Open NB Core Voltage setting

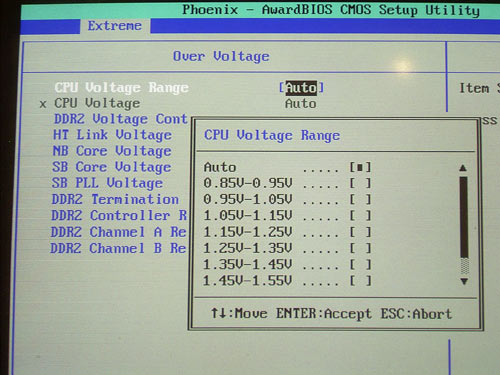(x=112, y=151)
